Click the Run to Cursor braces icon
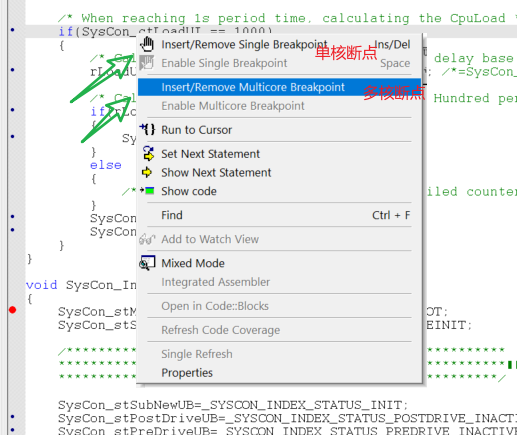 click(147, 129)
